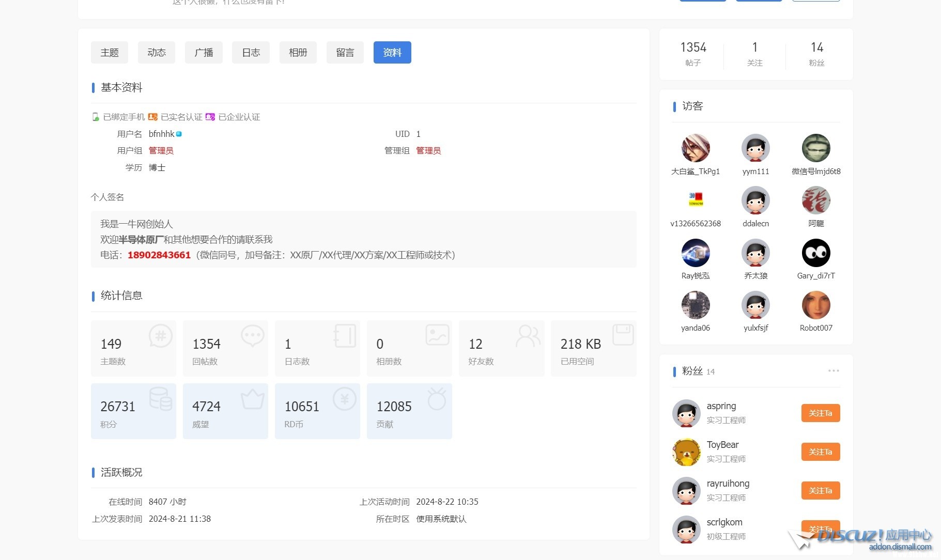Screen dimensions: 941x560
Task: Click the 管理员 user group link
Action: pos(161,151)
